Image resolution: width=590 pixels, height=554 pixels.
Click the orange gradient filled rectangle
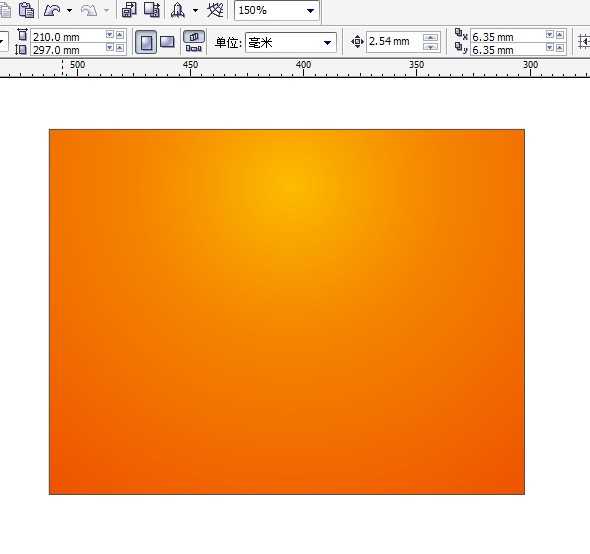(x=287, y=312)
